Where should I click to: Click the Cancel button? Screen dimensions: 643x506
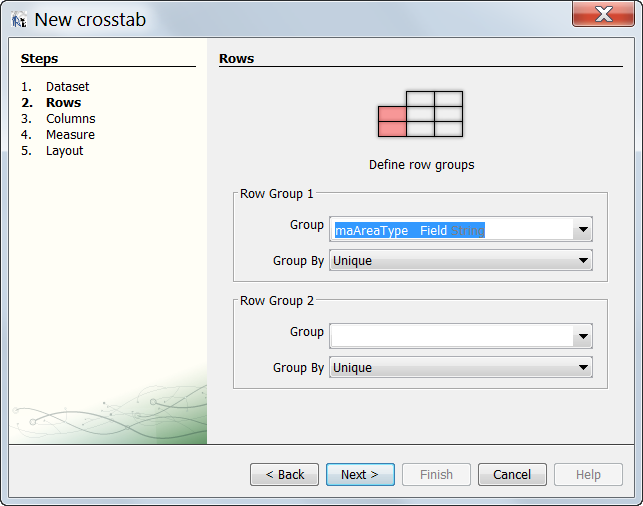click(x=512, y=474)
